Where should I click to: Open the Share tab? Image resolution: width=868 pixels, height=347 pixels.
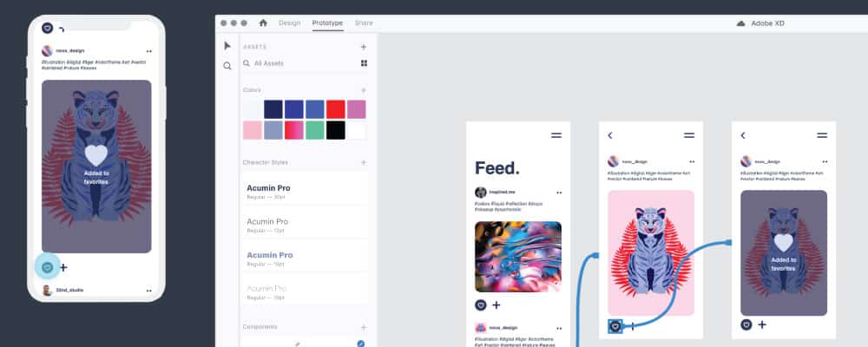[x=364, y=23]
